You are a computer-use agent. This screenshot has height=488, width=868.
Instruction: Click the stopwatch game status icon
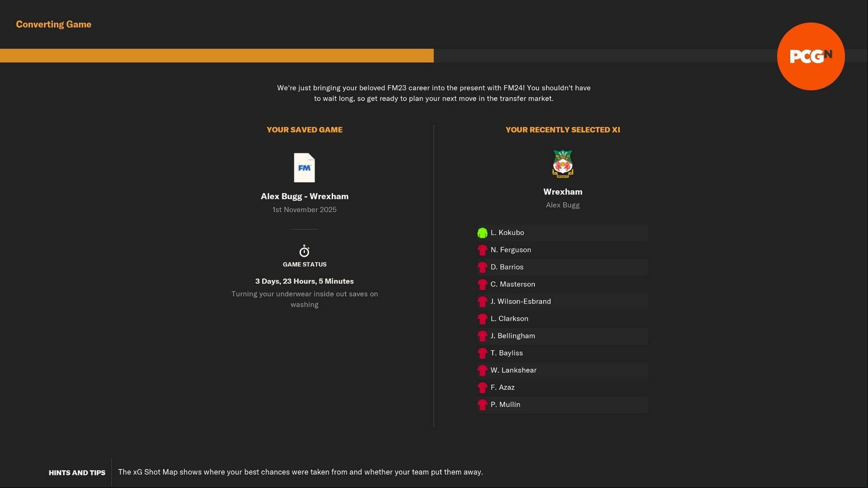[304, 251]
